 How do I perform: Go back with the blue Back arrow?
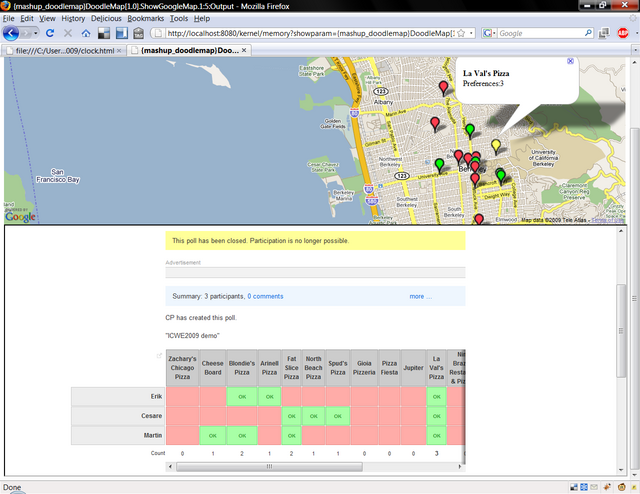(x=11, y=33)
